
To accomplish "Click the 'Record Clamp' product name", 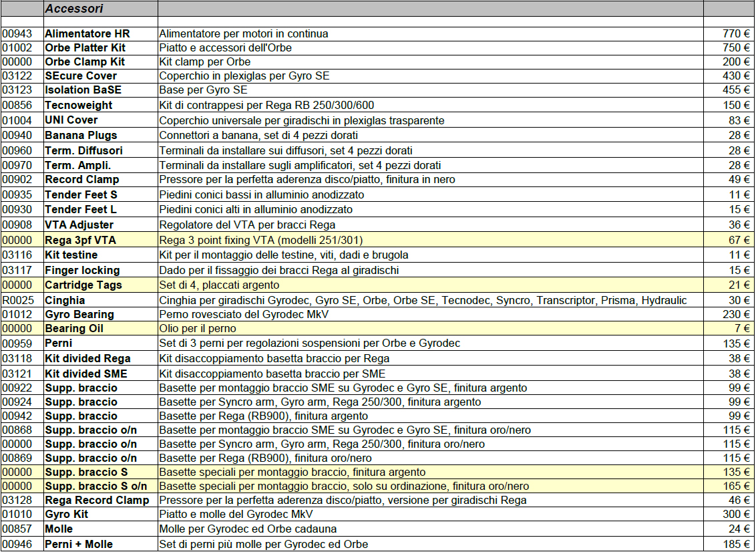I will (x=82, y=180).
